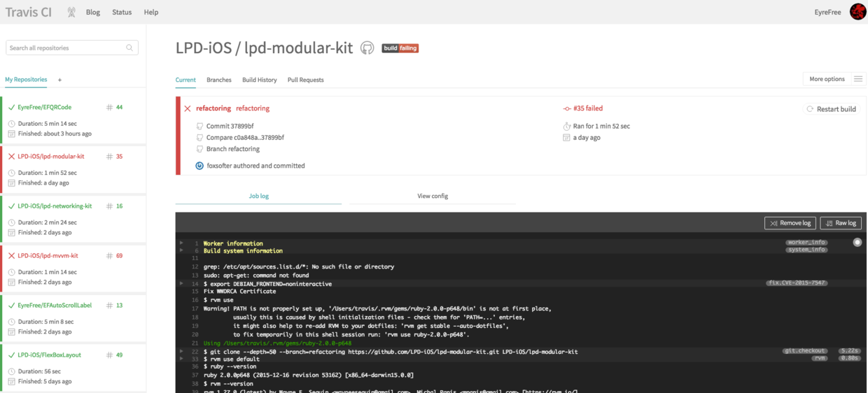The width and height of the screenshot is (868, 393).
Task: Open Compare c0a848a..37899bf link
Action: pyautogui.click(x=245, y=138)
